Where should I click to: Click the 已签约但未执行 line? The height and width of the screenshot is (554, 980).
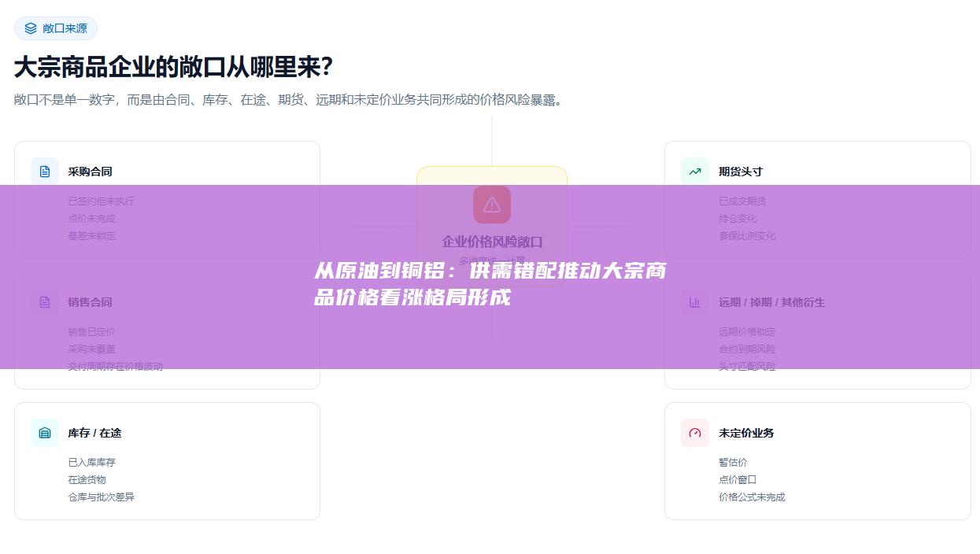(102, 201)
